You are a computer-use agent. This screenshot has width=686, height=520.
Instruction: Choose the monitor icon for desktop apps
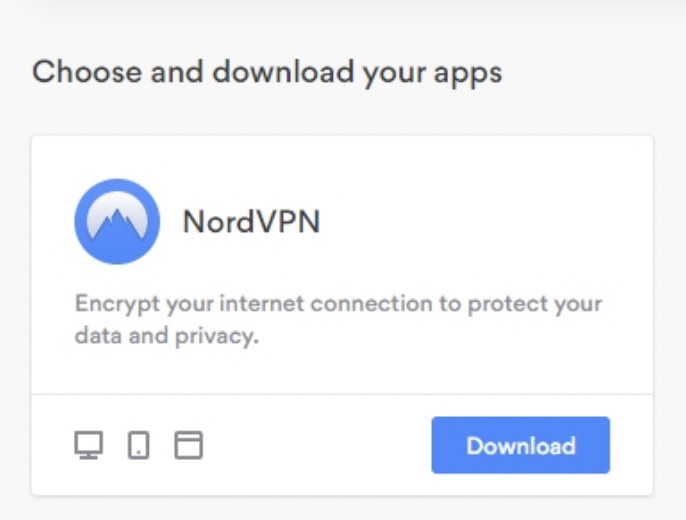89,445
